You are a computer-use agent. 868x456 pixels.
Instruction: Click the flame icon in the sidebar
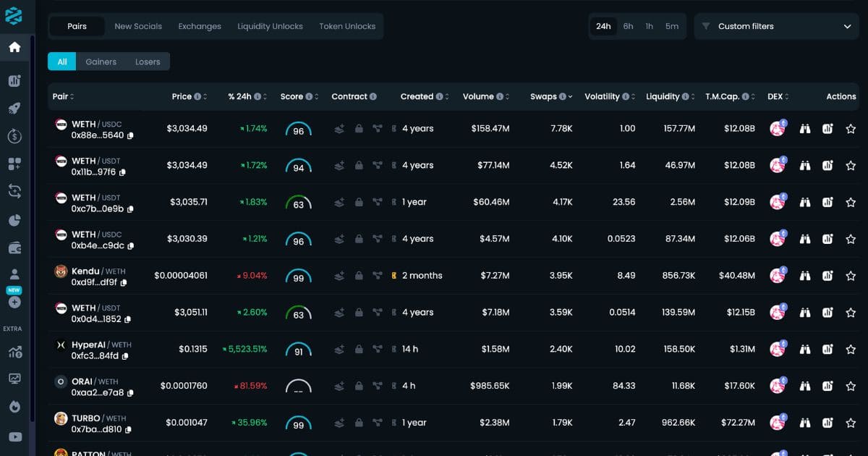click(14, 407)
